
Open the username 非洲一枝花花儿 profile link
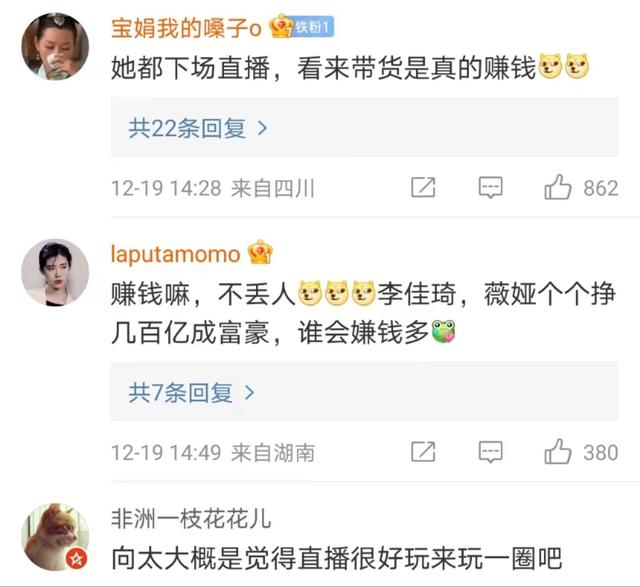191,519
